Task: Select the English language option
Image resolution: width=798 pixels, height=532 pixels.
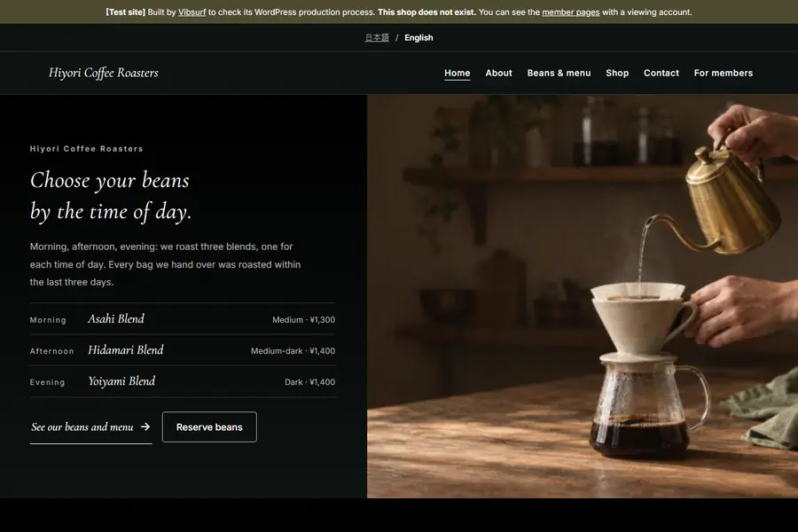Action: tap(419, 37)
